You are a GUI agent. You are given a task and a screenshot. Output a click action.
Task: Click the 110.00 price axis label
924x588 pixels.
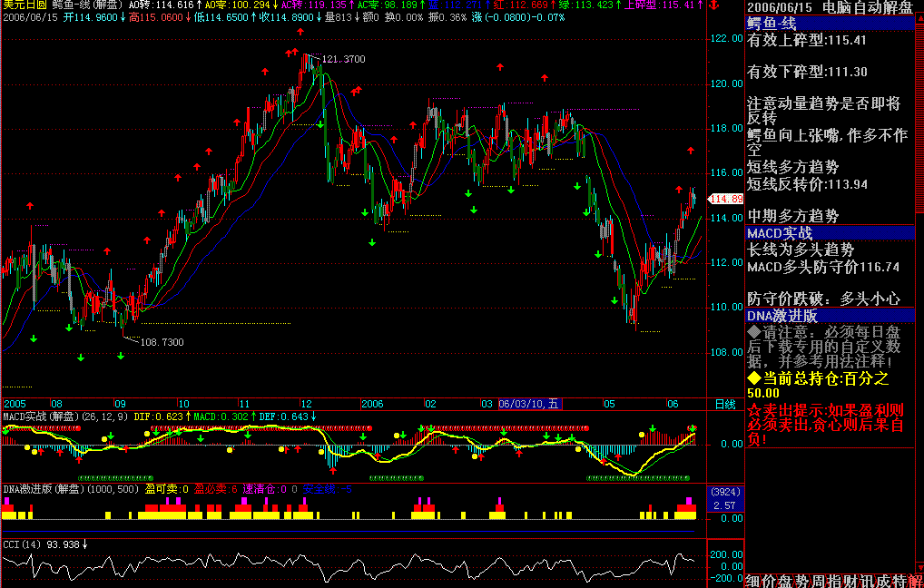[727, 307]
